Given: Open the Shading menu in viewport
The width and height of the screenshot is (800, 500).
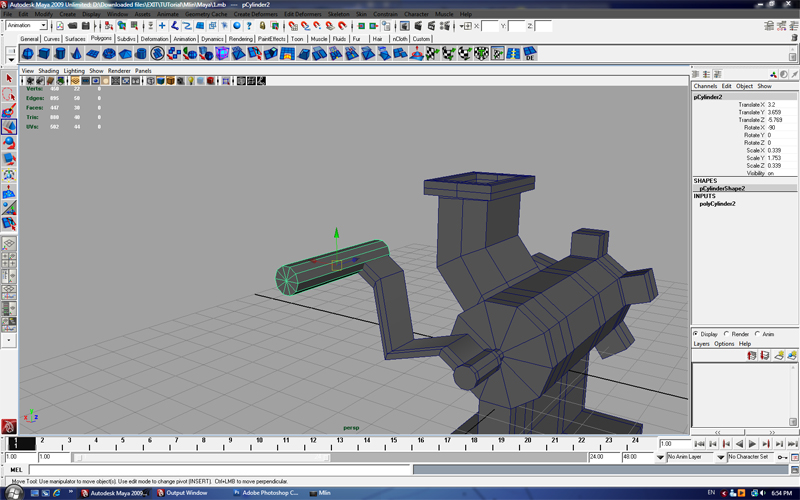Looking at the screenshot, I should 48,71.
